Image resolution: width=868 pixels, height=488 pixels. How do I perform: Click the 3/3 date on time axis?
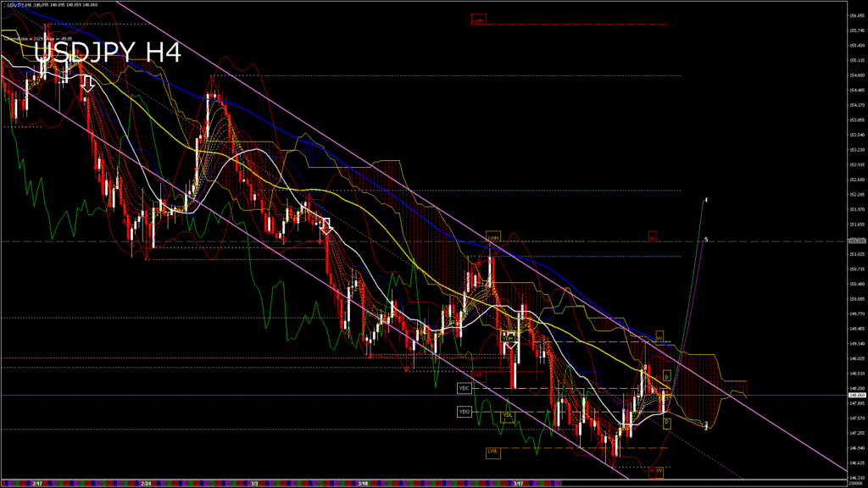tap(254, 483)
